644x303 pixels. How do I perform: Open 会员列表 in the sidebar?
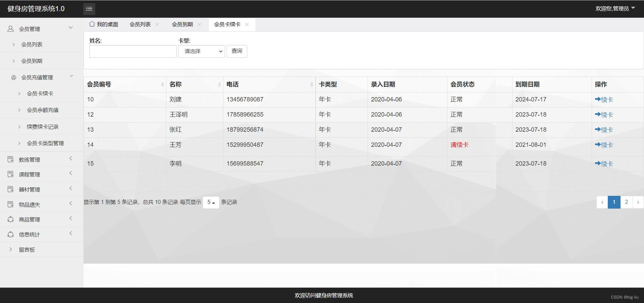32,45
